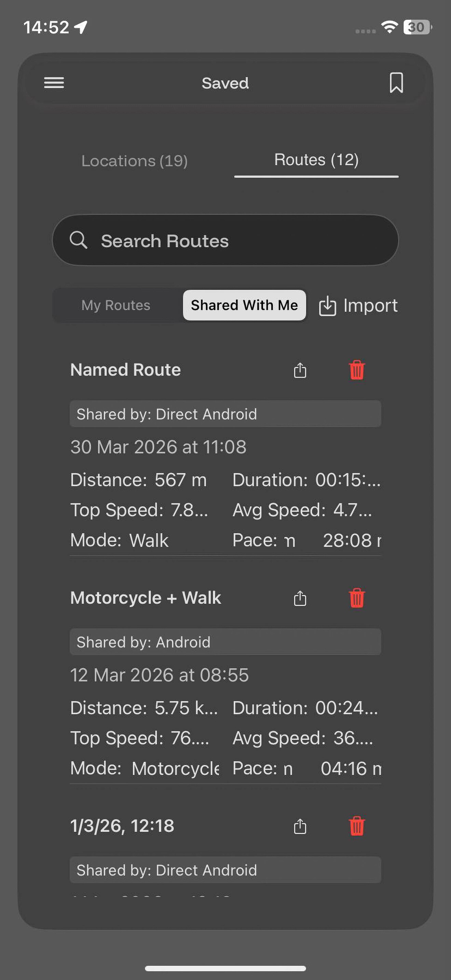
Task: Open the hamburger menu
Action: 54,83
